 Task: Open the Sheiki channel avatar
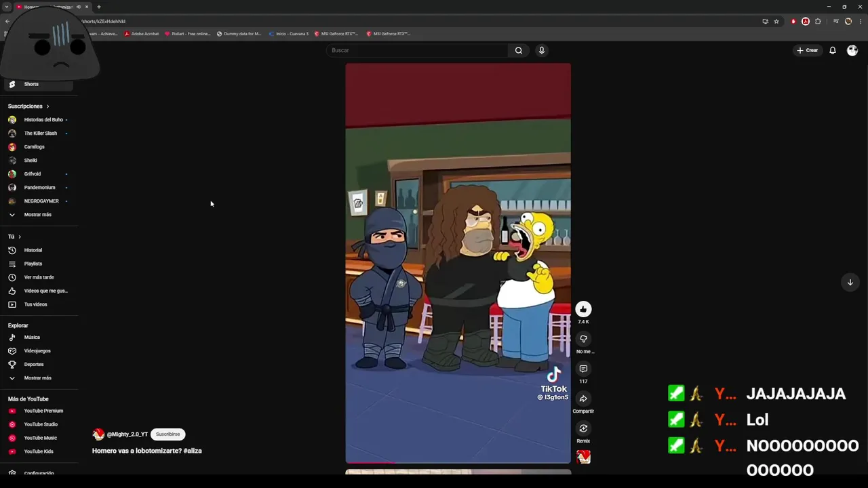click(12, 161)
